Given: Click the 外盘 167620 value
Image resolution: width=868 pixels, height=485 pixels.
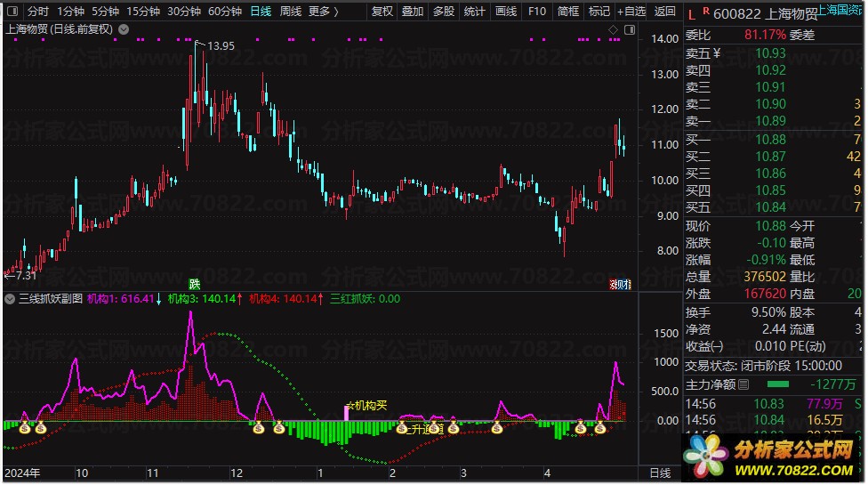Looking at the screenshot, I should coord(765,294).
